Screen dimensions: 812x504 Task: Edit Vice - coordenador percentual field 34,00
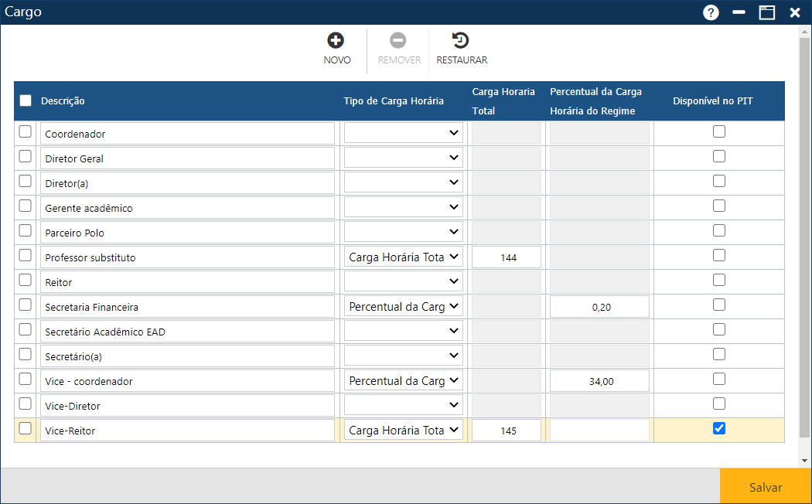click(599, 381)
